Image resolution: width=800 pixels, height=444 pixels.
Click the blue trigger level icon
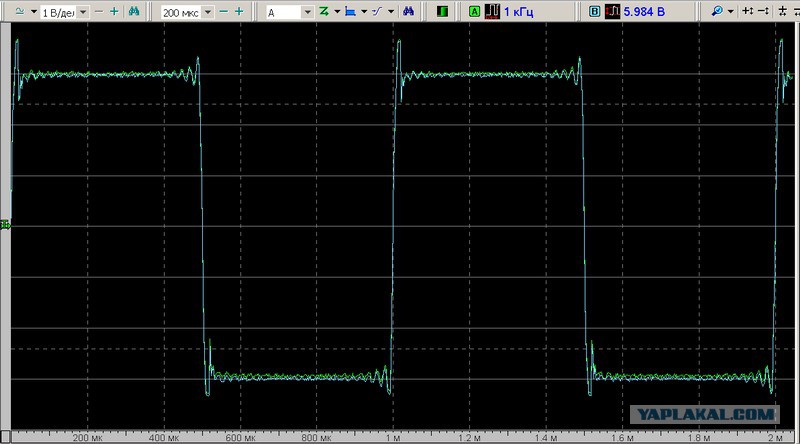351,11
